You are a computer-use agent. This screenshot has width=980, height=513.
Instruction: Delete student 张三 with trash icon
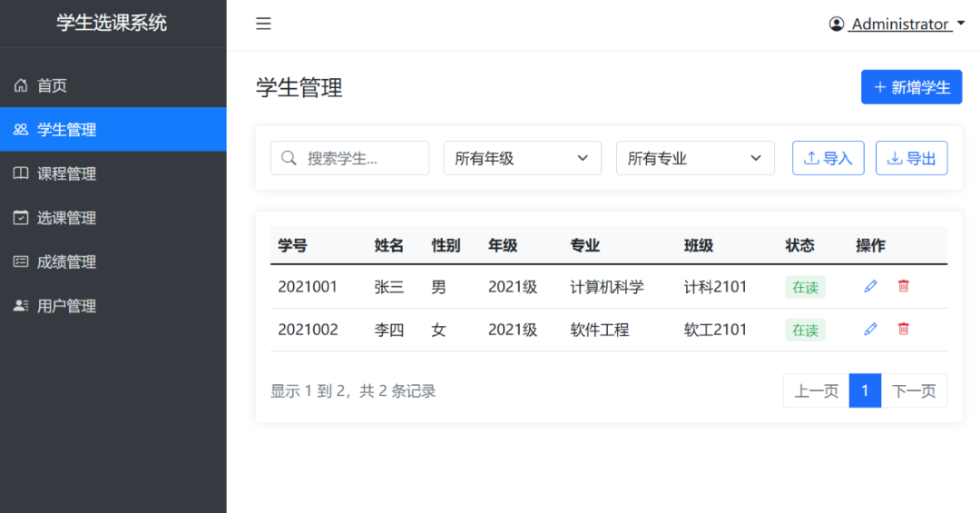[x=903, y=287]
